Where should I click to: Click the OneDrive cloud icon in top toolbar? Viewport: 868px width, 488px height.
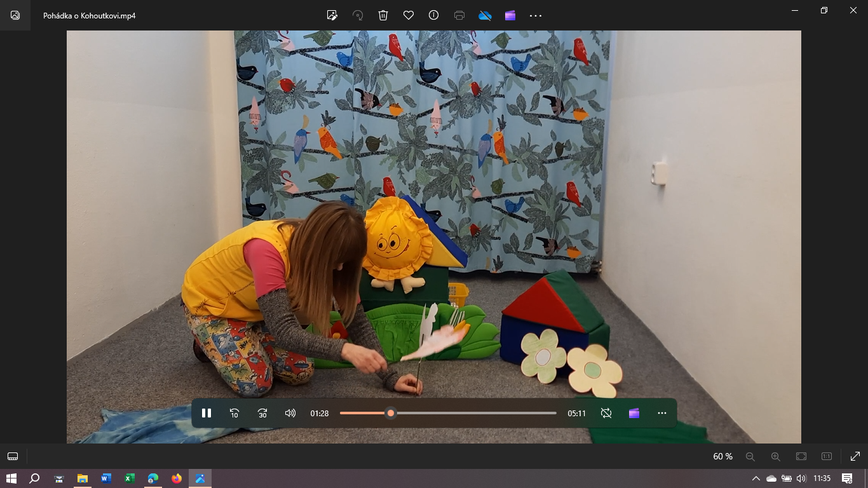click(x=485, y=15)
